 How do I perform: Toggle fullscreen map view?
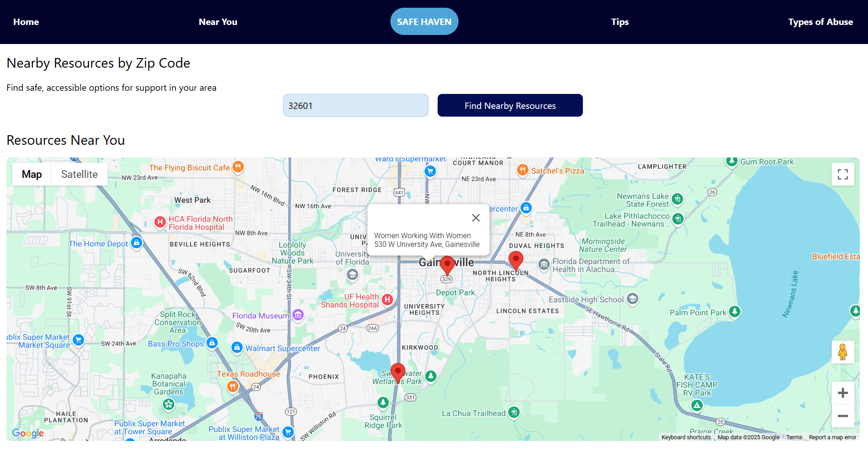point(843,174)
